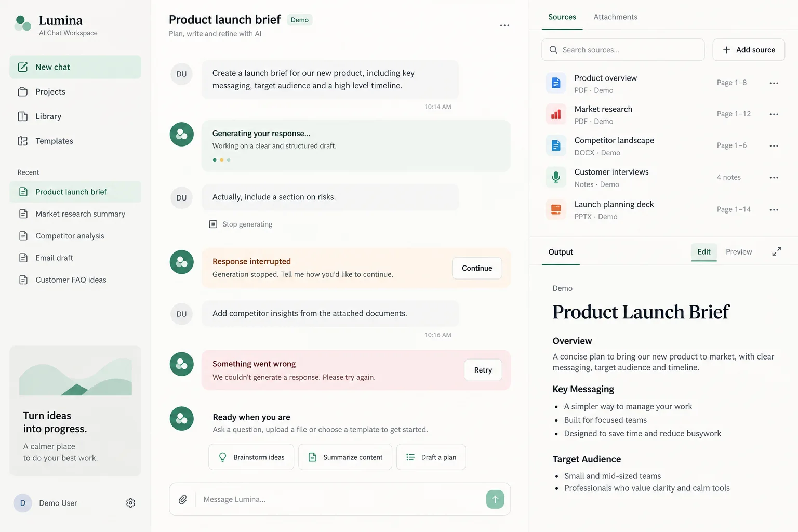The width and height of the screenshot is (798, 532).
Task: Open settings gear next to Demo User
Action: tap(131, 503)
